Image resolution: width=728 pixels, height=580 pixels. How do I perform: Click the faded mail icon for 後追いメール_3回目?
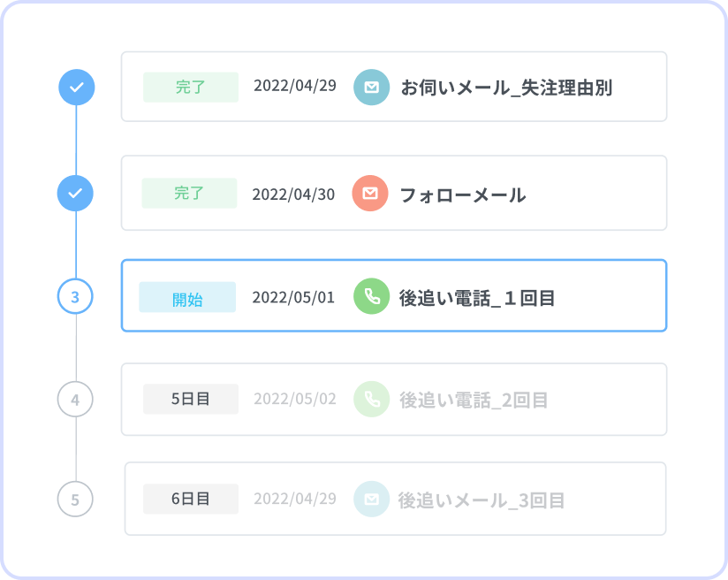click(x=371, y=499)
